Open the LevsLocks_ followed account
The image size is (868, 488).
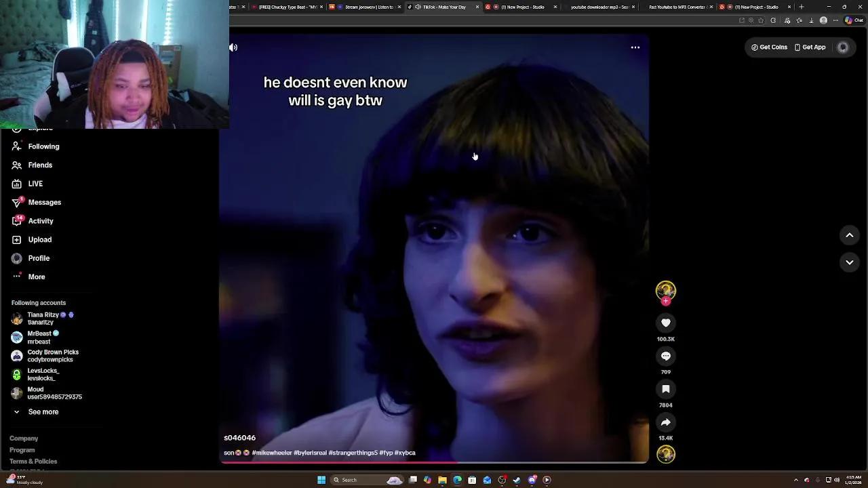pyautogui.click(x=35, y=375)
